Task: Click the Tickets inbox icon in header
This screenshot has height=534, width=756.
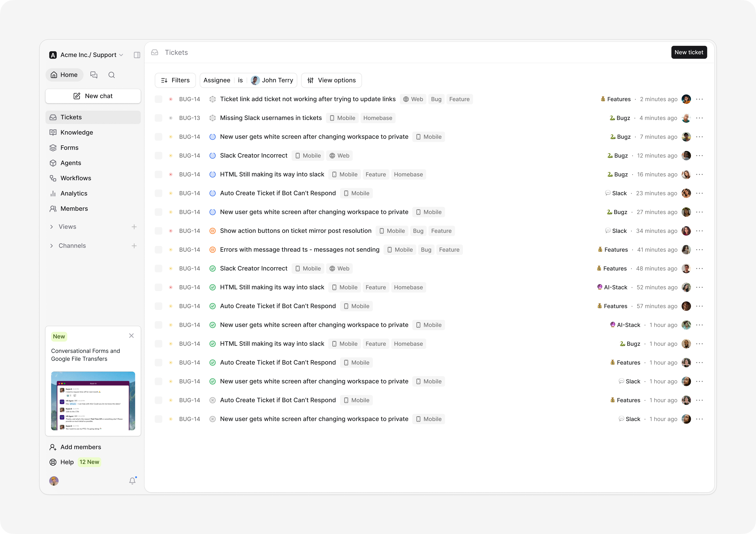Action: (155, 52)
